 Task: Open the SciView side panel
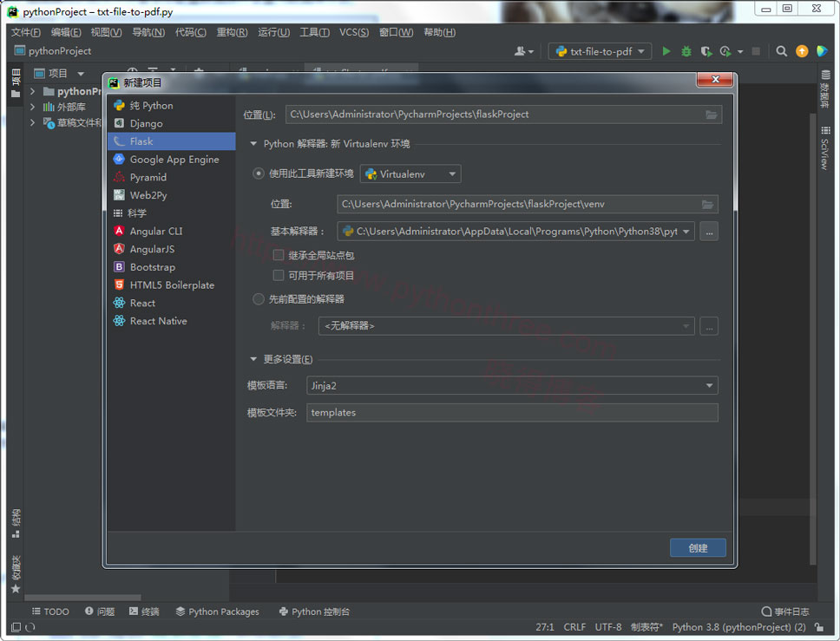(x=825, y=149)
